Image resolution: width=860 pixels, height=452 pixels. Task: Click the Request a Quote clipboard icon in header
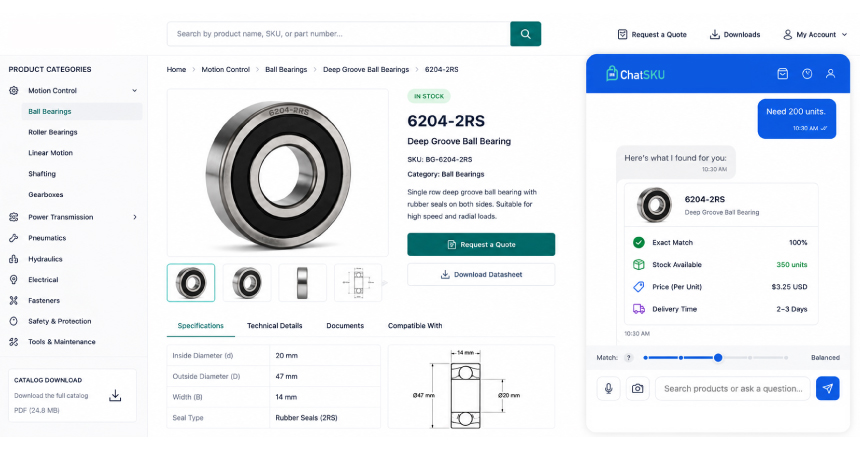tap(622, 35)
